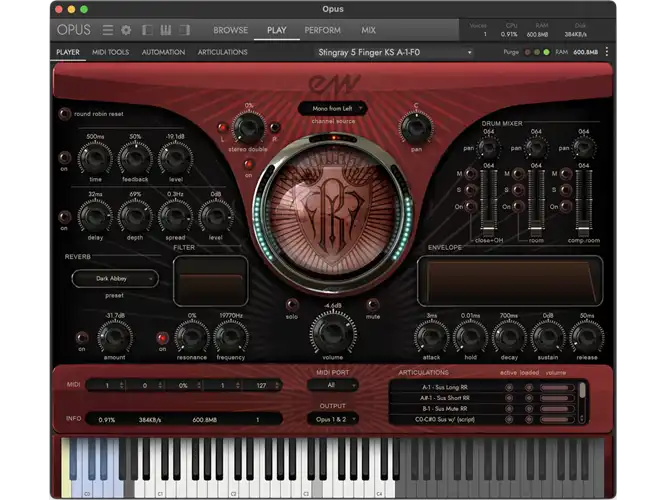Viewport: 667px width, 500px height.
Task: Toggle loaded for B-1 Sus Mute RR
Action: click(x=529, y=409)
